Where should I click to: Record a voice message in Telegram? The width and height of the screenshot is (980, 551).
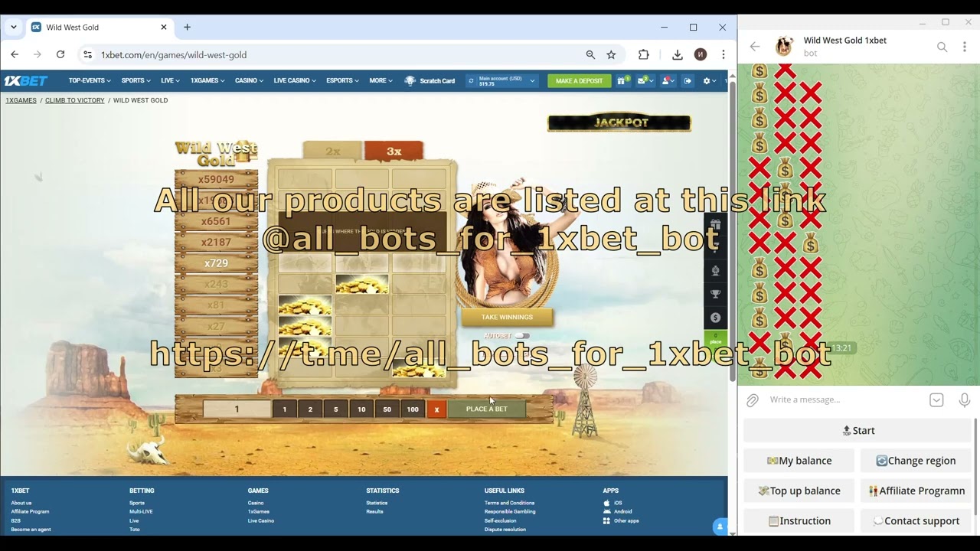[x=964, y=399]
